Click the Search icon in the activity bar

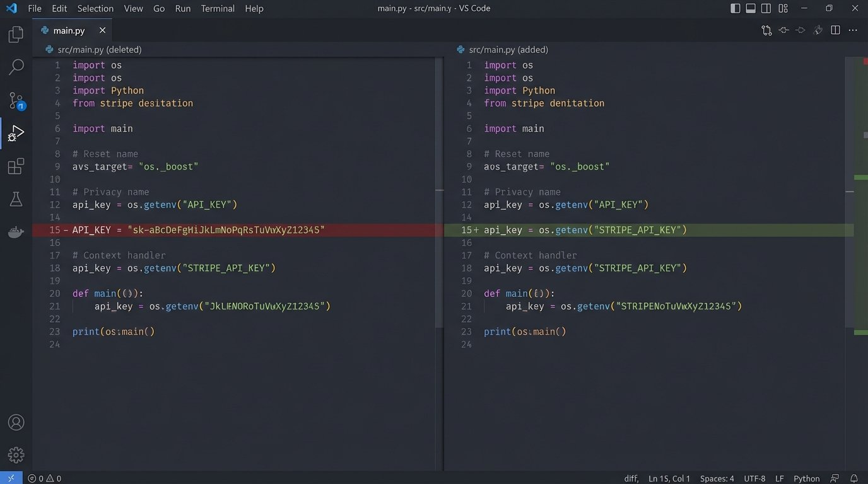pos(16,67)
